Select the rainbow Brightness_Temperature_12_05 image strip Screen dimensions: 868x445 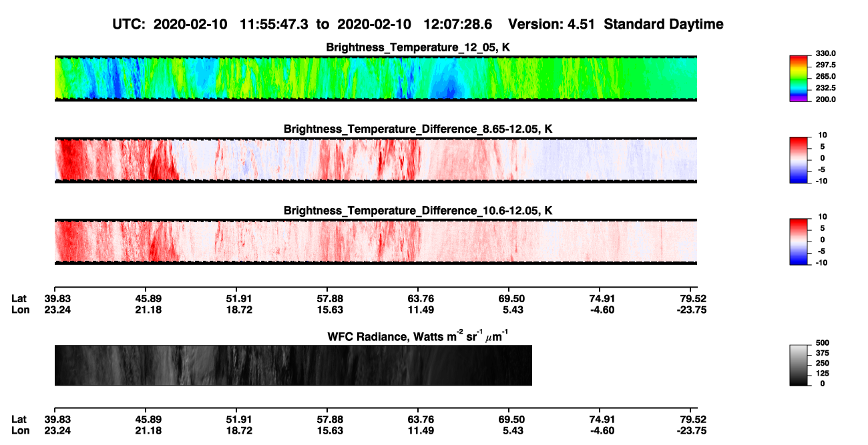375,78
